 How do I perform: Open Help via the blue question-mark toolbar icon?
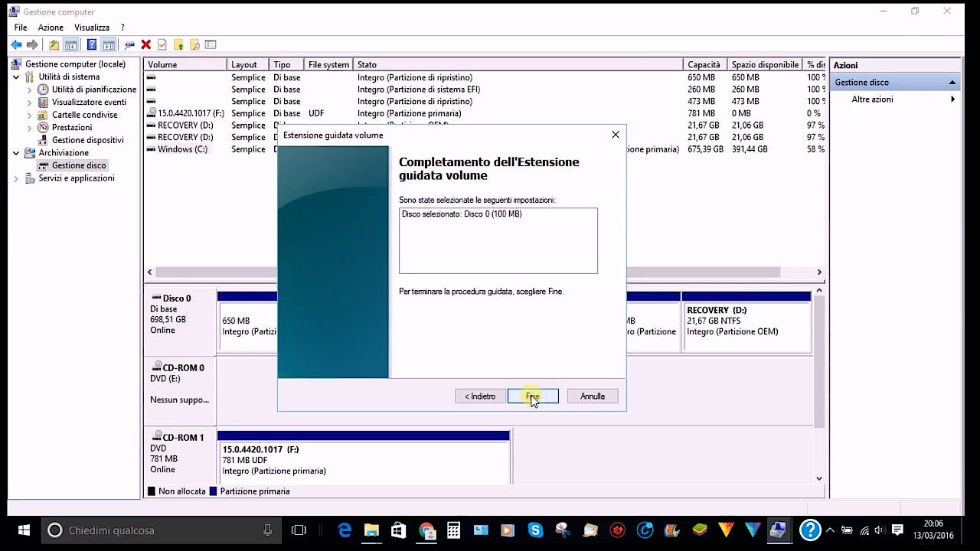coord(92,45)
